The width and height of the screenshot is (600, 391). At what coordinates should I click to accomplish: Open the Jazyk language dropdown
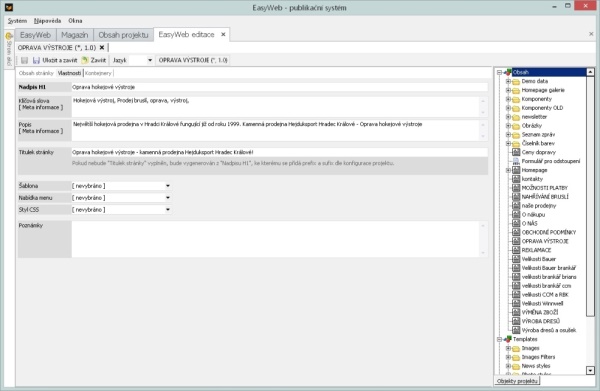(150, 60)
